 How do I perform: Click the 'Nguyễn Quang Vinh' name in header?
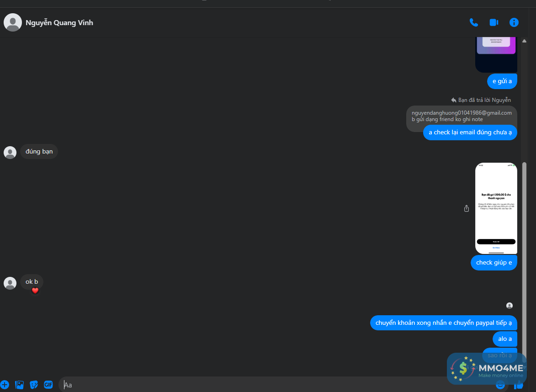click(59, 22)
